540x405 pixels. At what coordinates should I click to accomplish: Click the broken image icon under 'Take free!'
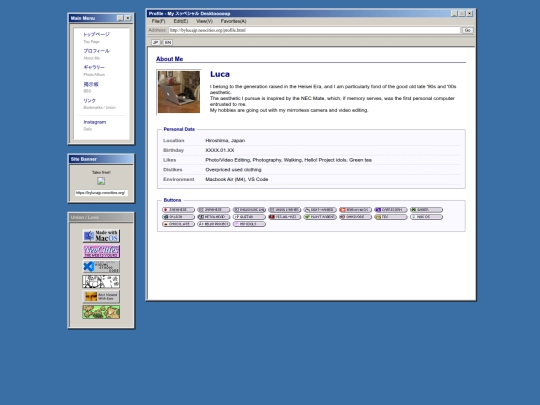coord(101,181)
